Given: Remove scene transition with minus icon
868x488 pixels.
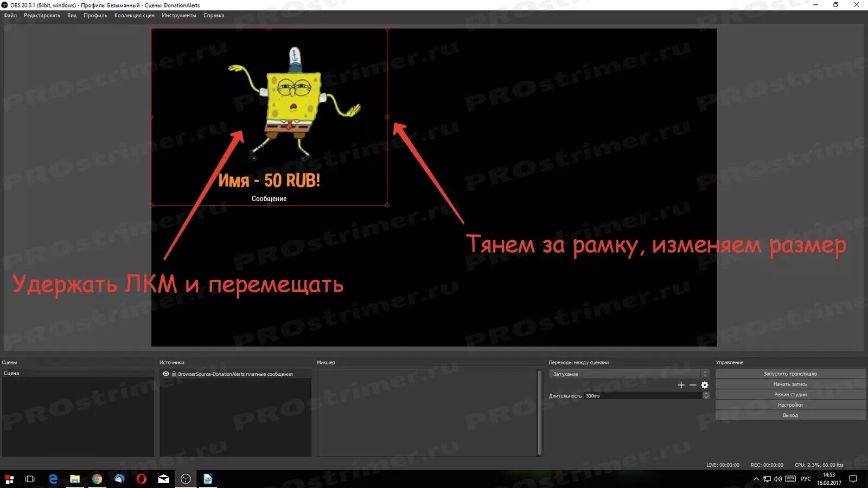Looking at the screenshot, I should 693,385.
